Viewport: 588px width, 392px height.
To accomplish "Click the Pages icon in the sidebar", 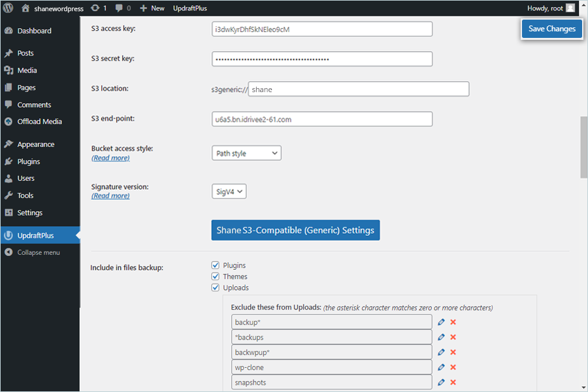I will [x=8, y=88].
